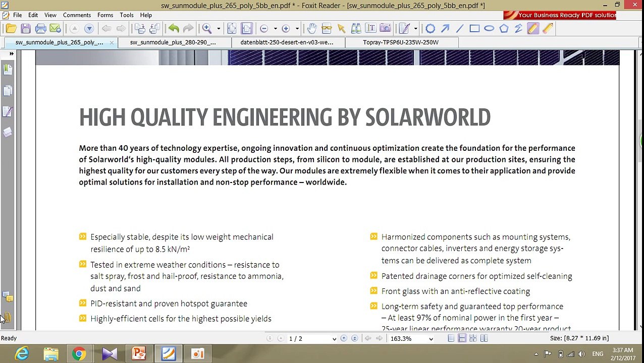Open the Pages thumbnail panel in sidebar
644x363 pixels.
click(8, 90)
